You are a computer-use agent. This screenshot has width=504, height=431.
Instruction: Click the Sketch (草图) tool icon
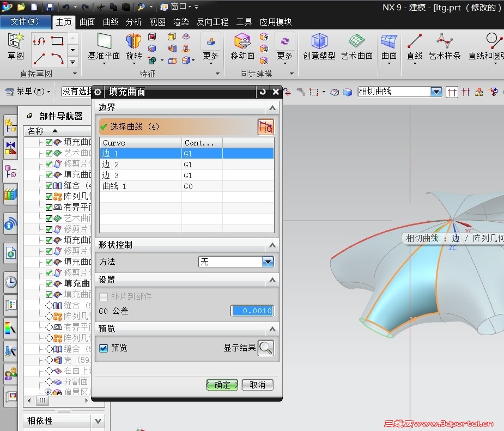point(16,41)
